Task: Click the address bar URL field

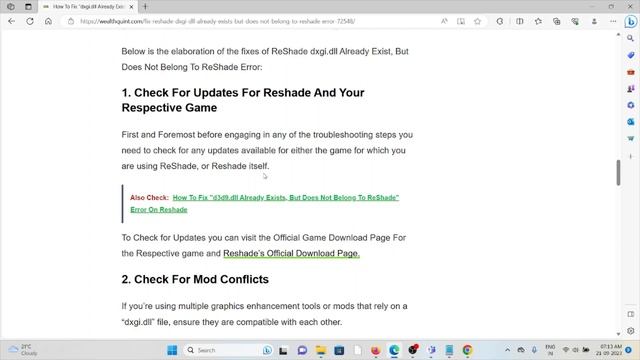Action: (x=253, y=21)
